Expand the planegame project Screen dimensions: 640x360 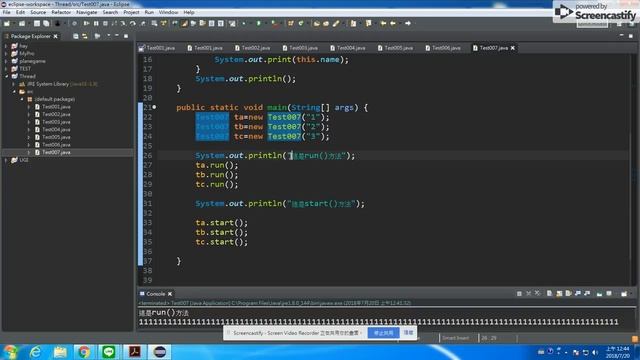(x=6, y=61)
